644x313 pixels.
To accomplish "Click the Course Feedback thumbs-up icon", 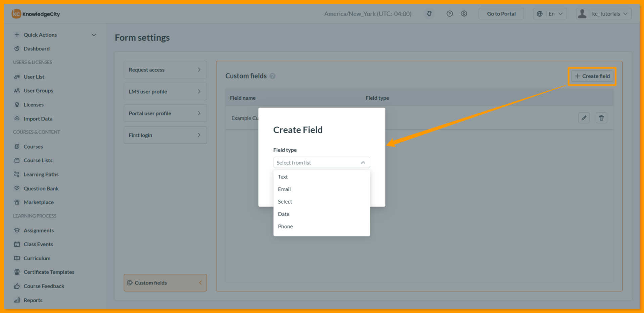I will 17,286.
